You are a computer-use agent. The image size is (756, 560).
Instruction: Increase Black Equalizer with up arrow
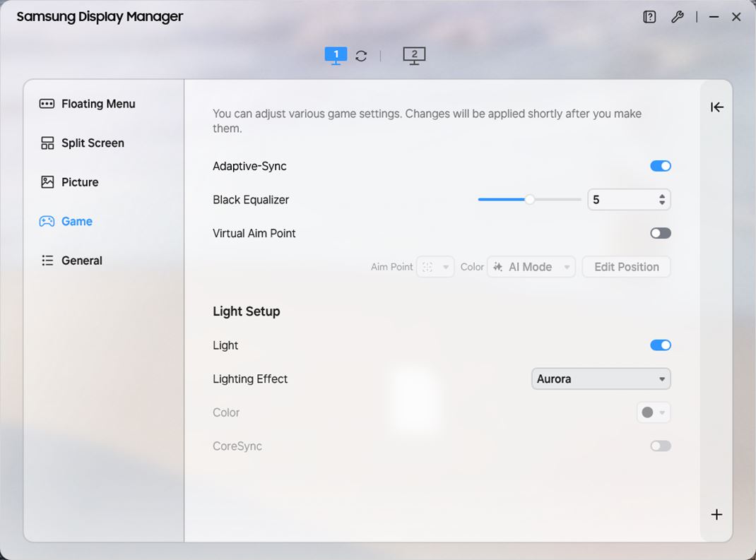[x=662, y=196]
